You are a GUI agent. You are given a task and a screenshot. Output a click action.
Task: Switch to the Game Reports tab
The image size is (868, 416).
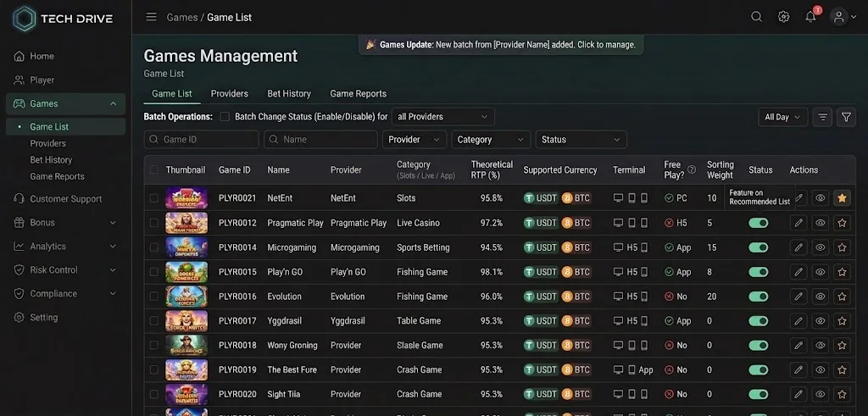click(x=359, y=93)
